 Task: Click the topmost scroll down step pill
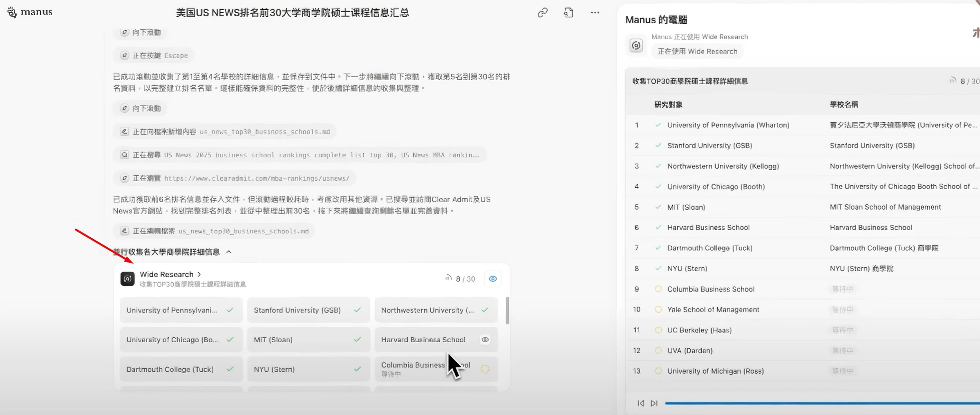point(140,32)
